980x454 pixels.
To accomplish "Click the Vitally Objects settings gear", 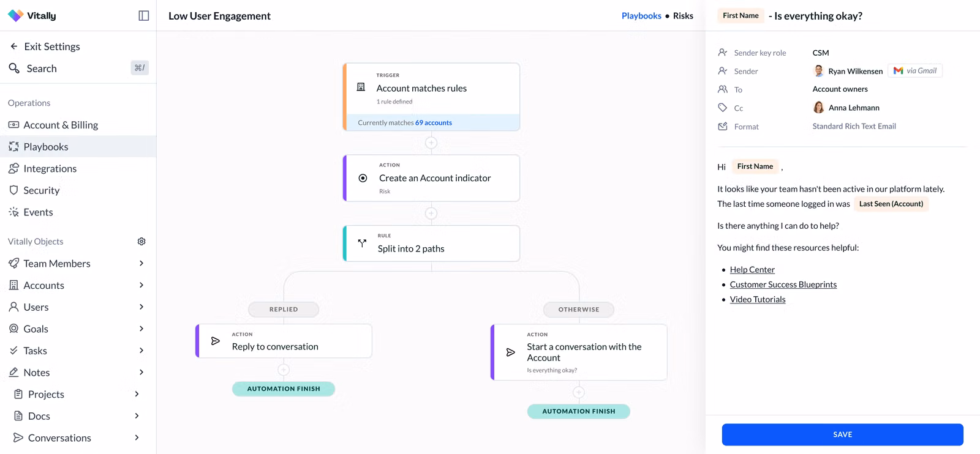I will (141, 242).
